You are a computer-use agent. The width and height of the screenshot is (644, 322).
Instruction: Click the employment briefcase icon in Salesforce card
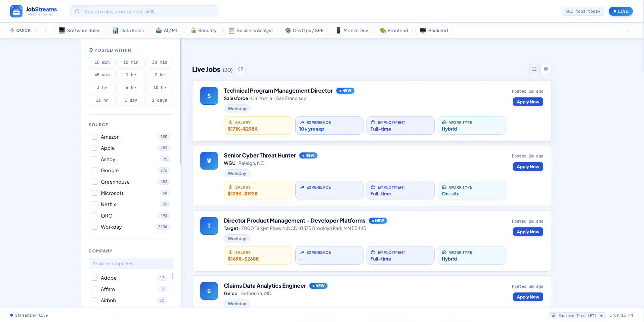tap(373, 123)
